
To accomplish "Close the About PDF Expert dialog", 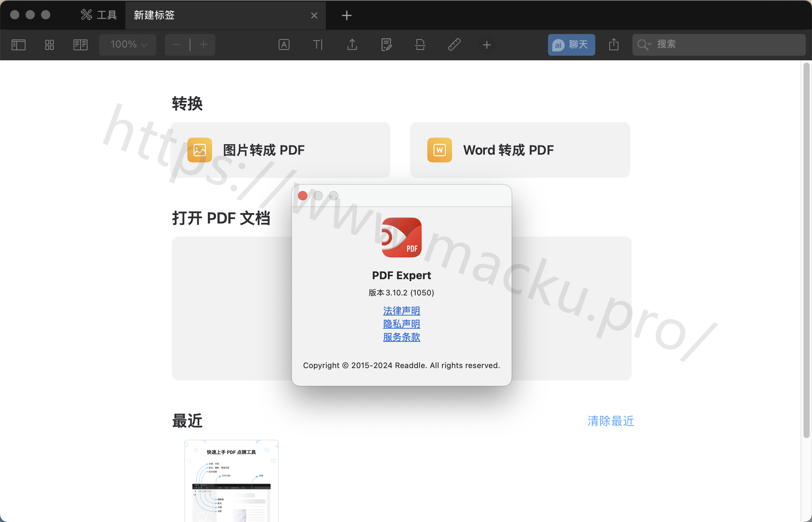I will [x=303, y=196].
